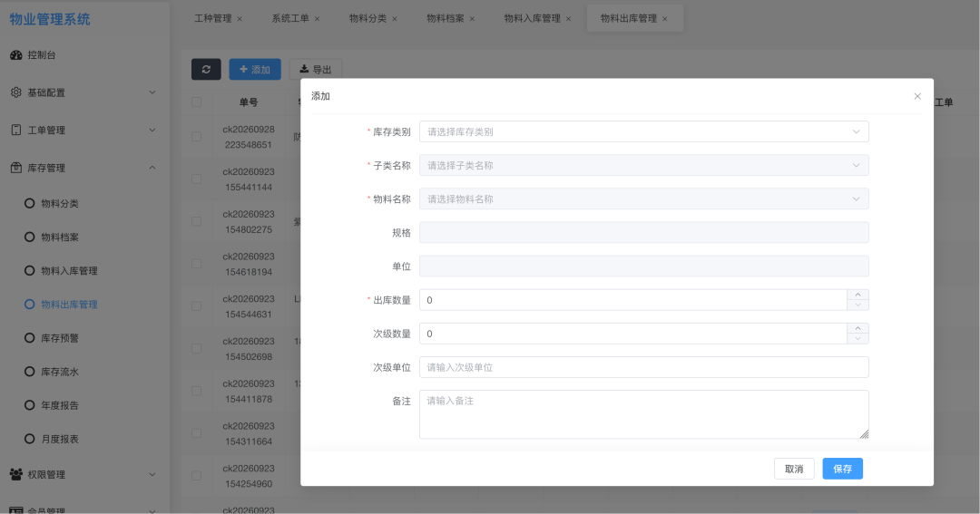Click the 物业管理系统 title
The height and width of the screenshot is (514, 980).
50,19
